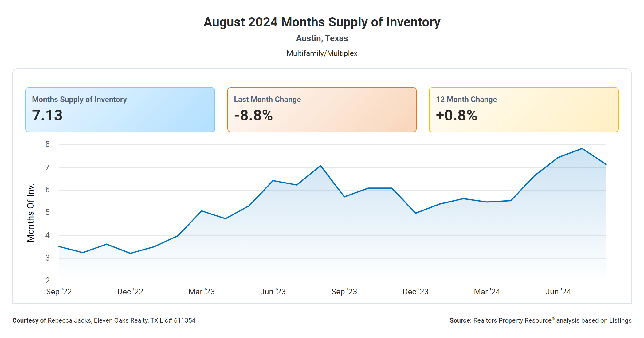Click the 7.13 inventory value
This screenshot has width=644, height=338.
tap(47, 116)
